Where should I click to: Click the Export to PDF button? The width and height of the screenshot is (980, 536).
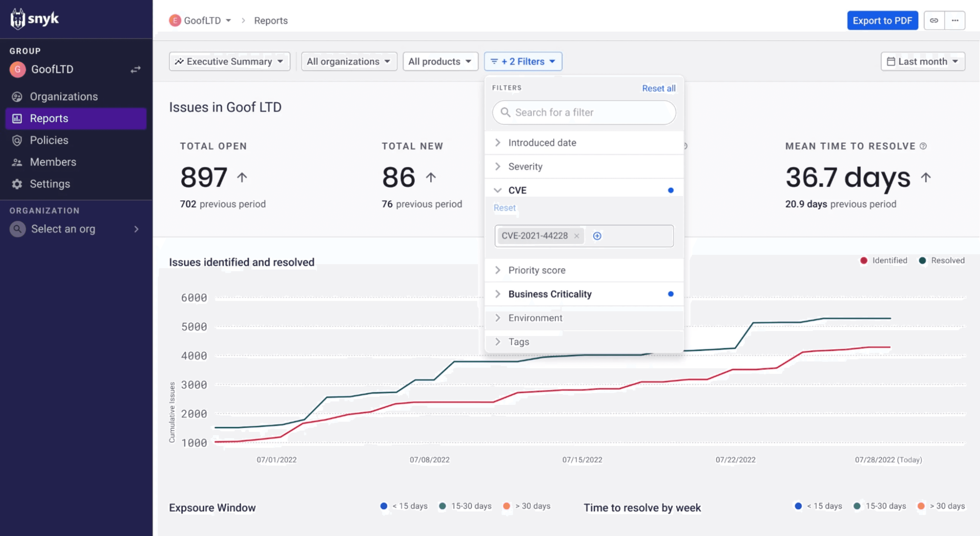pos(882,20)
